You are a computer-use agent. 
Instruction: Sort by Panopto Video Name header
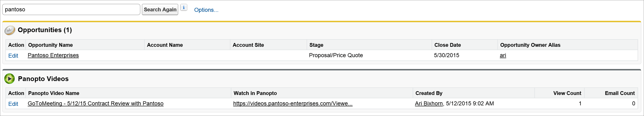coord(54,93)
